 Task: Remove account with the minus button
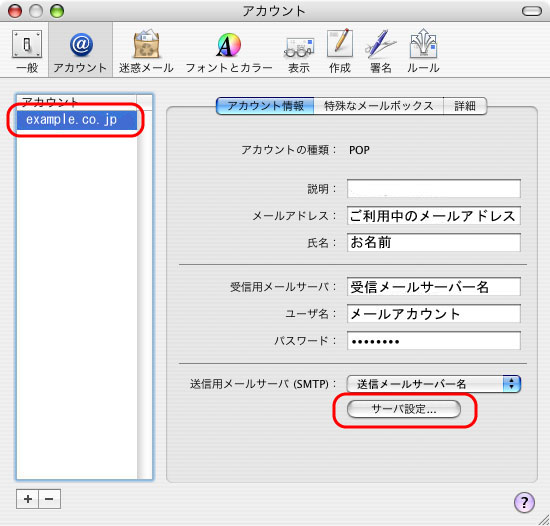tap(49, 499)
